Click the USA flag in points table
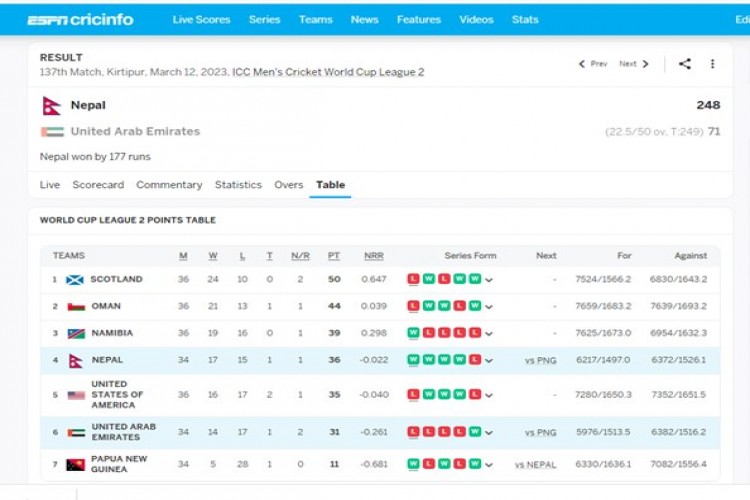 [76, 395]
